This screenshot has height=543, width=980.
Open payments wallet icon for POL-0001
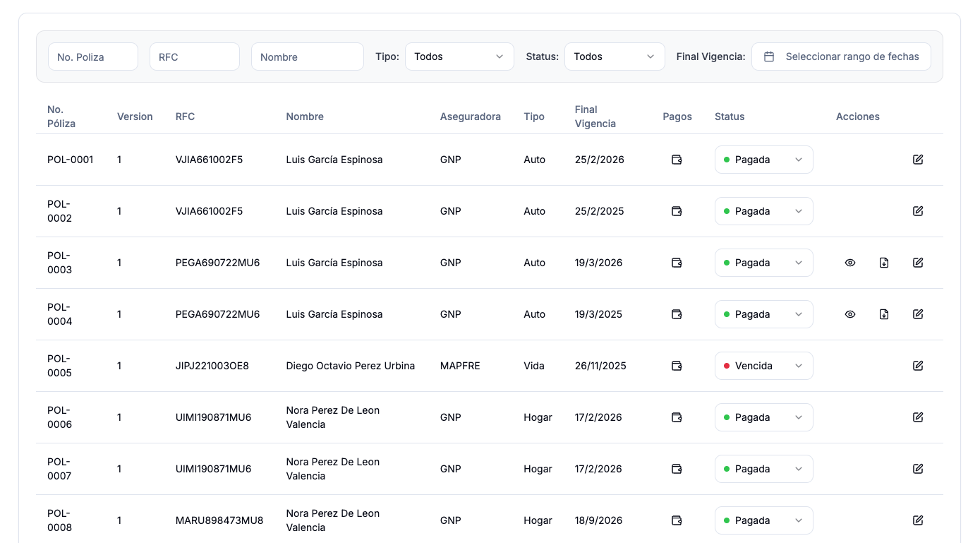point(677,160)
